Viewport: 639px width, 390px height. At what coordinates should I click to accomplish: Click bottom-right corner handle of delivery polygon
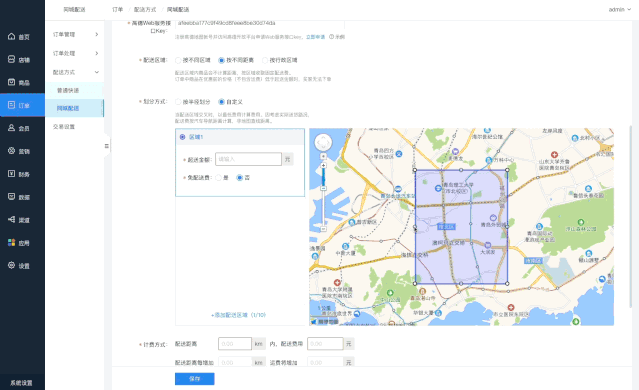tap(507, 283)
